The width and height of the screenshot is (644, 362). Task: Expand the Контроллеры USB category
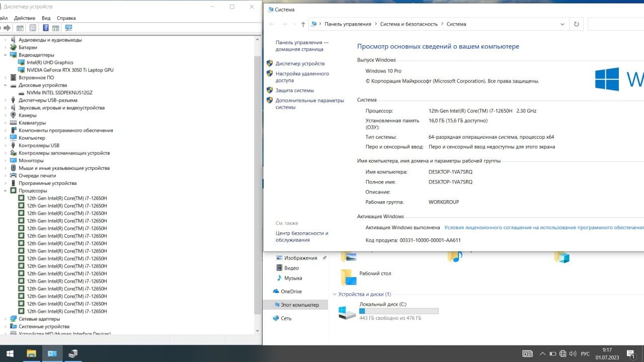6,145
